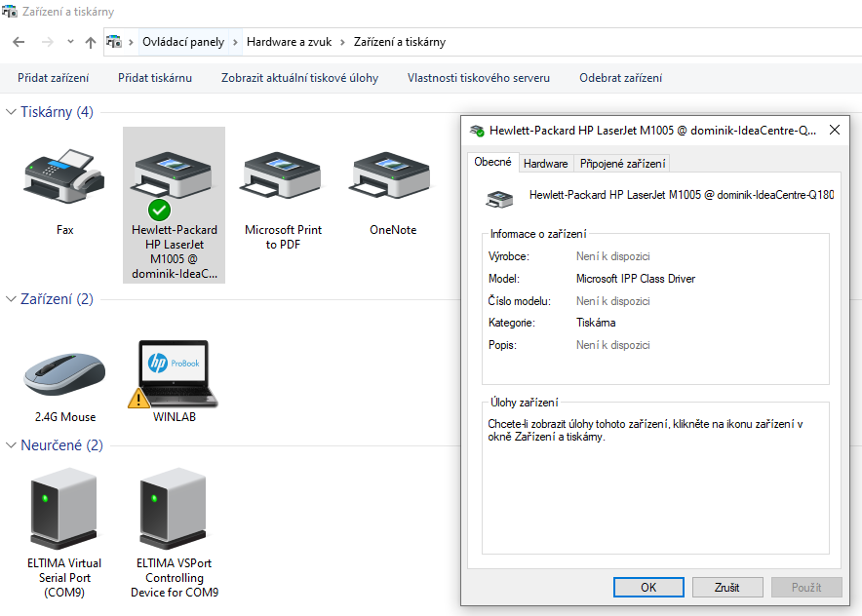Click OK in the printer properties dialog

pyautogui.click(x=647, y=587)
